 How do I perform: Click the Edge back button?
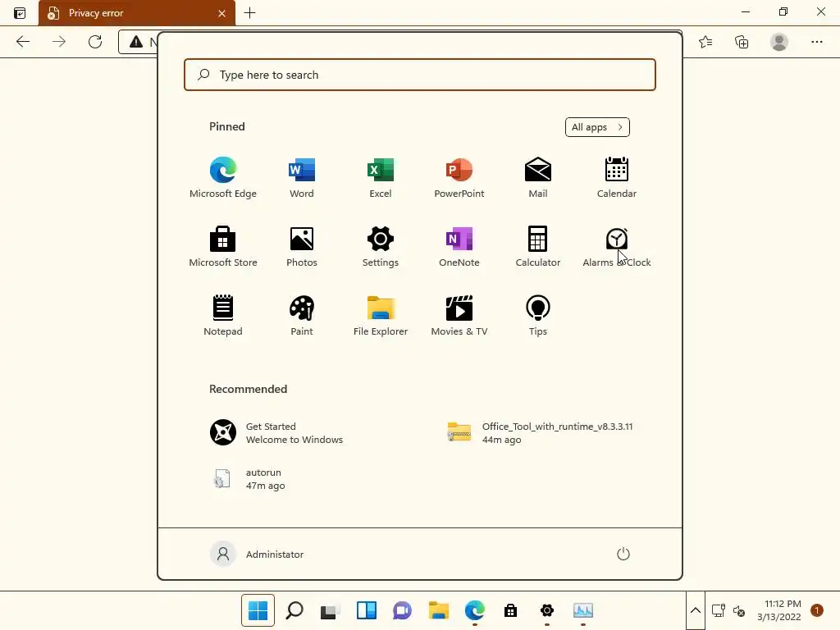(x=22, y=42)
